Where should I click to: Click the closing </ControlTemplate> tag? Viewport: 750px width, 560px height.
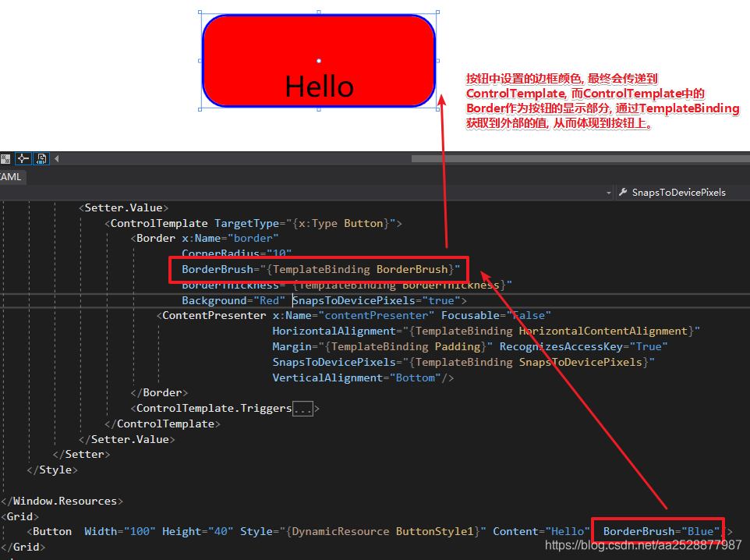pyautogui.click(x=162, y=424)
